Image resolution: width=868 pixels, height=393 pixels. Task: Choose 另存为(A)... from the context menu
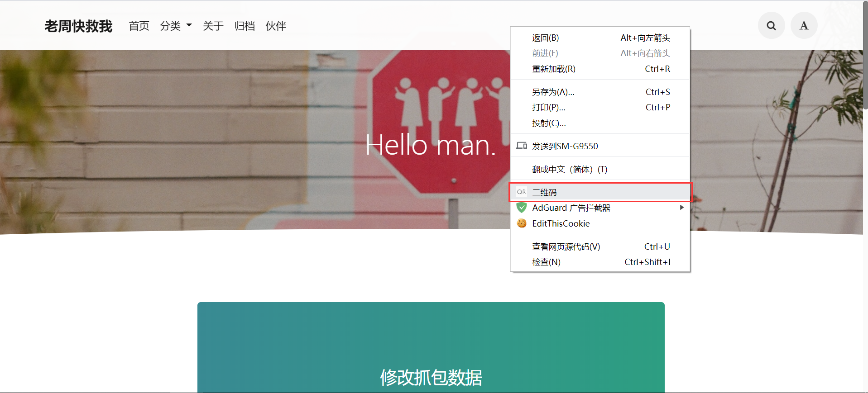click(600, 92)
